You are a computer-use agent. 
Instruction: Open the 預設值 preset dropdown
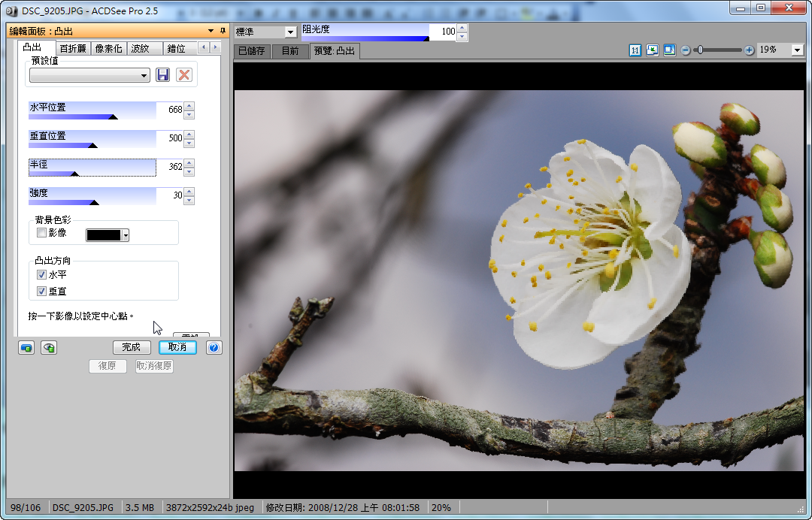click(144, 76)
